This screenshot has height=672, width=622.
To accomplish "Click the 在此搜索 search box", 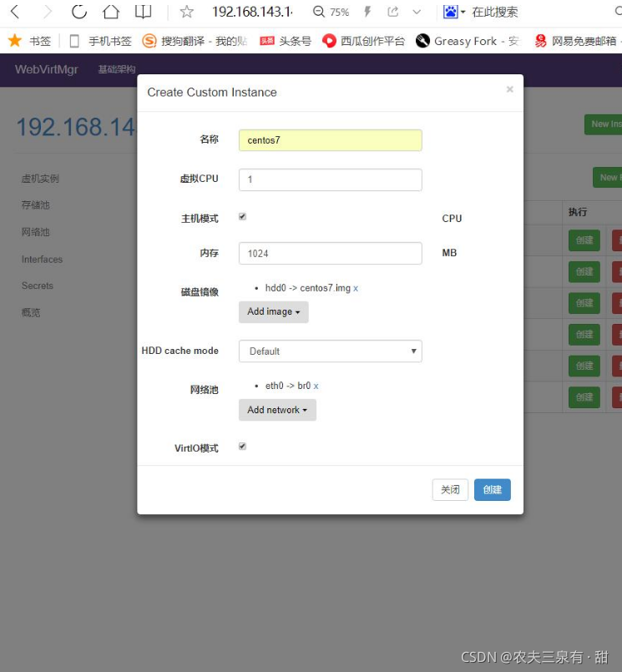I will (x=495, y=12).
